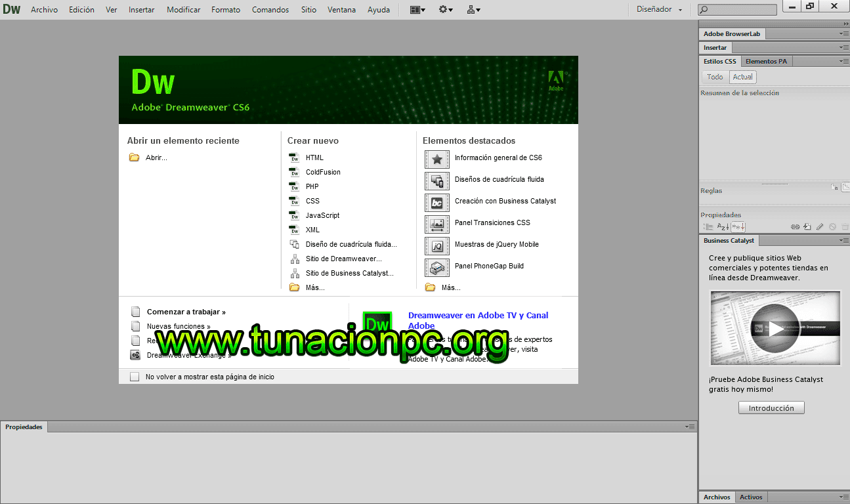850x504 pixels.
Task: Click the CSS document icon under Crear nuevo
Action: click(x=294, y=201)
